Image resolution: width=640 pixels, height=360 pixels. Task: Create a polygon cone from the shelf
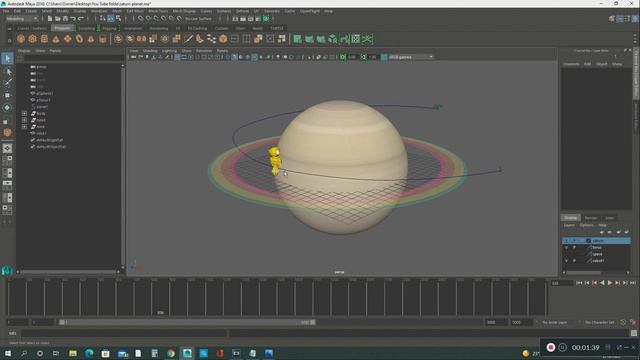pyautogui.click(x=56, y=39)
